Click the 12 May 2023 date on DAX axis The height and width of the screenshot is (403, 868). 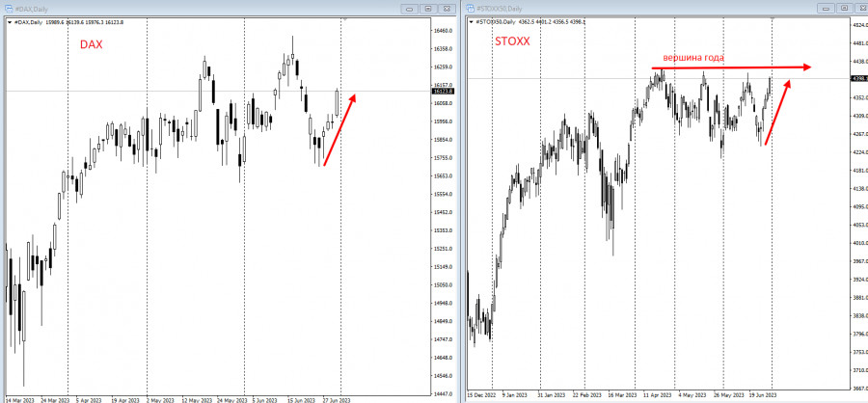coord(196,399)
